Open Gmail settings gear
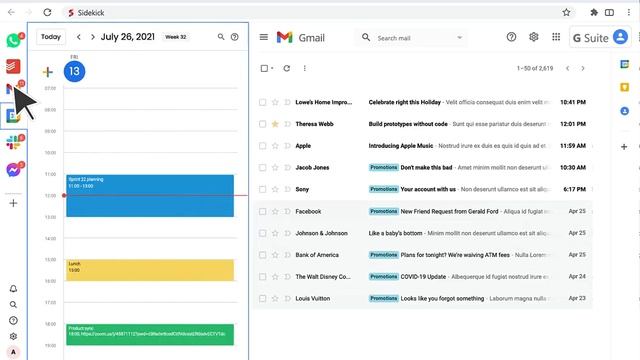The image size is (640, 360). coord(533,37)
